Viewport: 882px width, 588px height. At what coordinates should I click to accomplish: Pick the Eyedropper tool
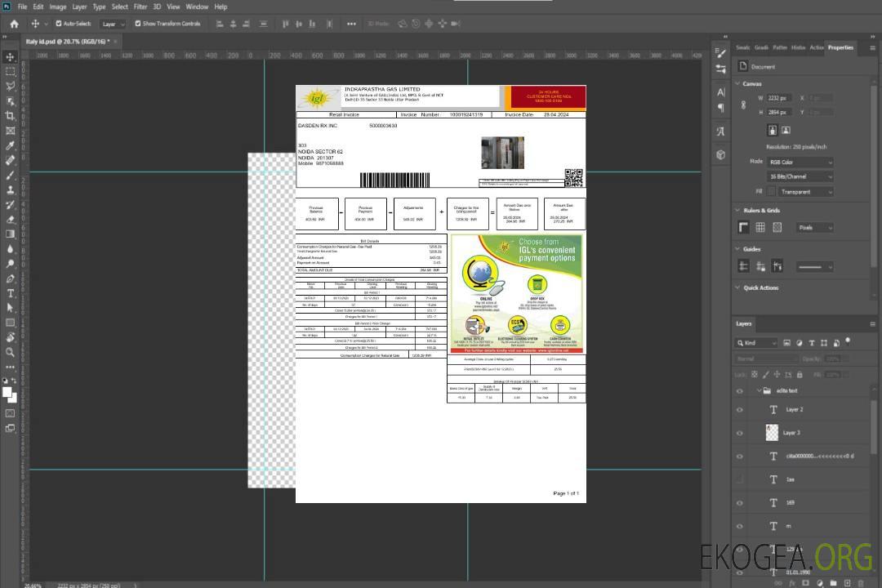pos(10,145)
